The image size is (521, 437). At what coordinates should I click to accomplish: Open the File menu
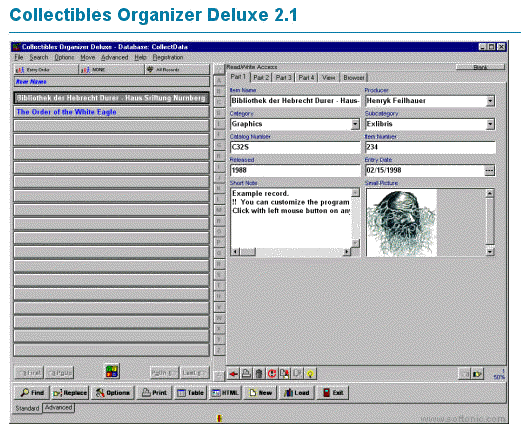(19, 57)
